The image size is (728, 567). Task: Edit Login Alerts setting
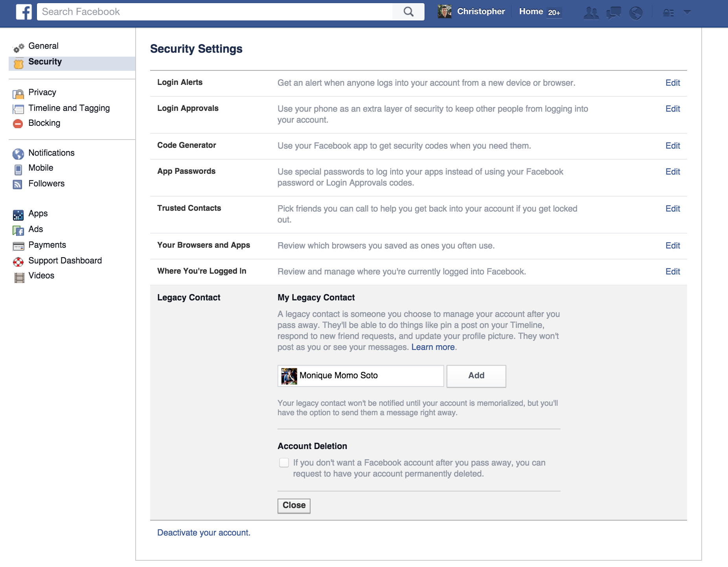tap(673, 83)
